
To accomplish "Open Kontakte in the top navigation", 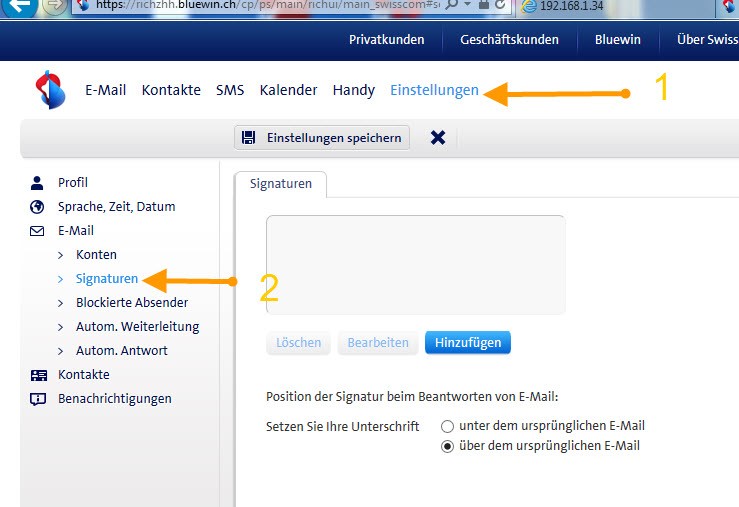I will (x=171, y=90).
